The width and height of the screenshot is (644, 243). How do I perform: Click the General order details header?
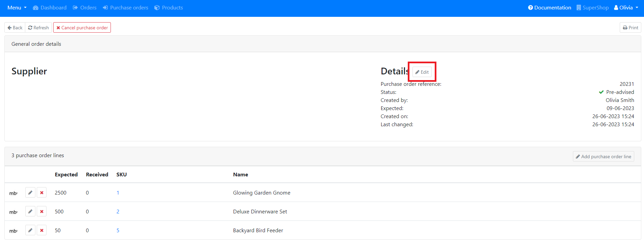36,44
